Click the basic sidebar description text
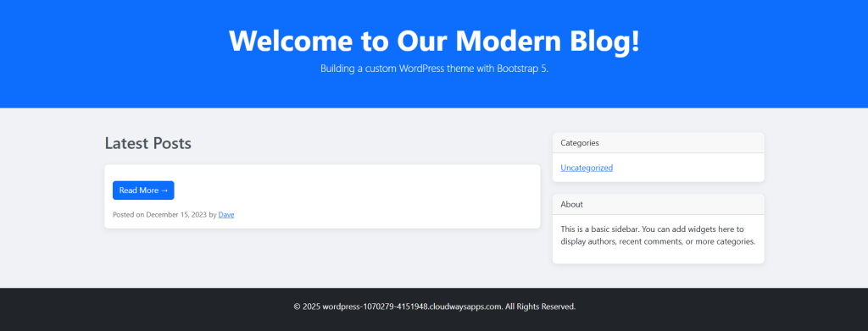The height and width of the screenshot is (331, 868). pos(658,234)
